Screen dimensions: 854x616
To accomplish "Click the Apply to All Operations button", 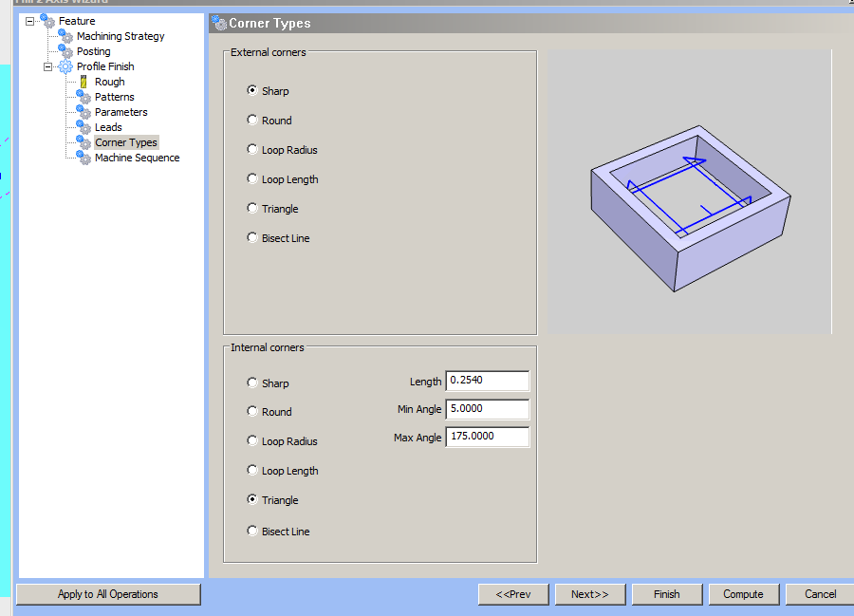I will (x=107, y=593).
